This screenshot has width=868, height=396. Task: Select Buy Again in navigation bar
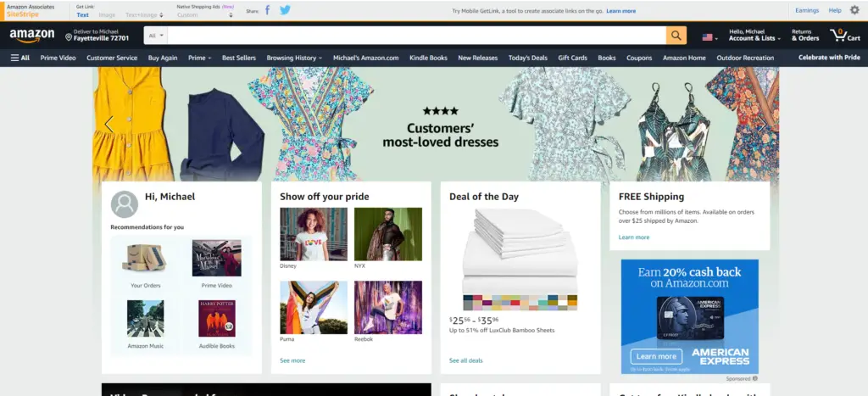(x=163, y=58)
